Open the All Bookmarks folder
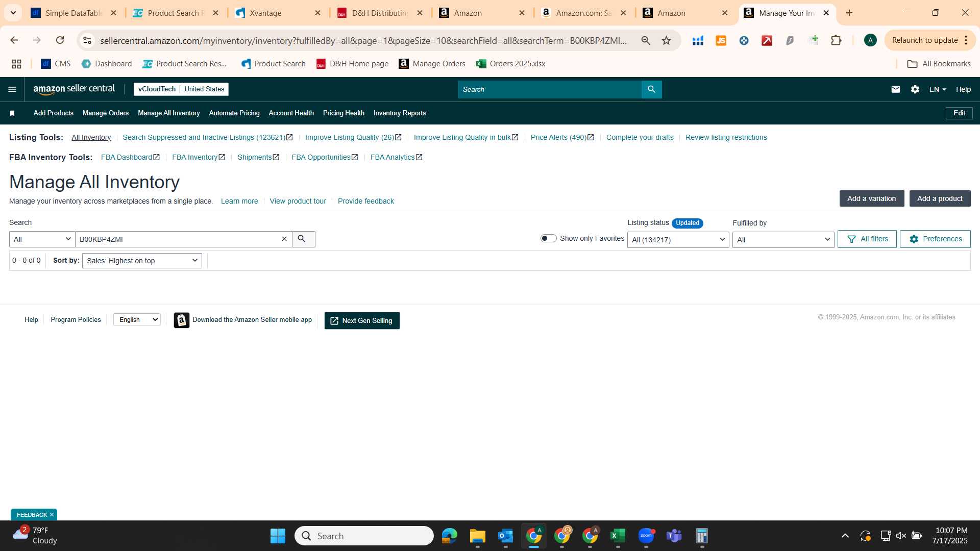Image resolution: width=980 pixels, height=551 pixels. tap(939, 64)
